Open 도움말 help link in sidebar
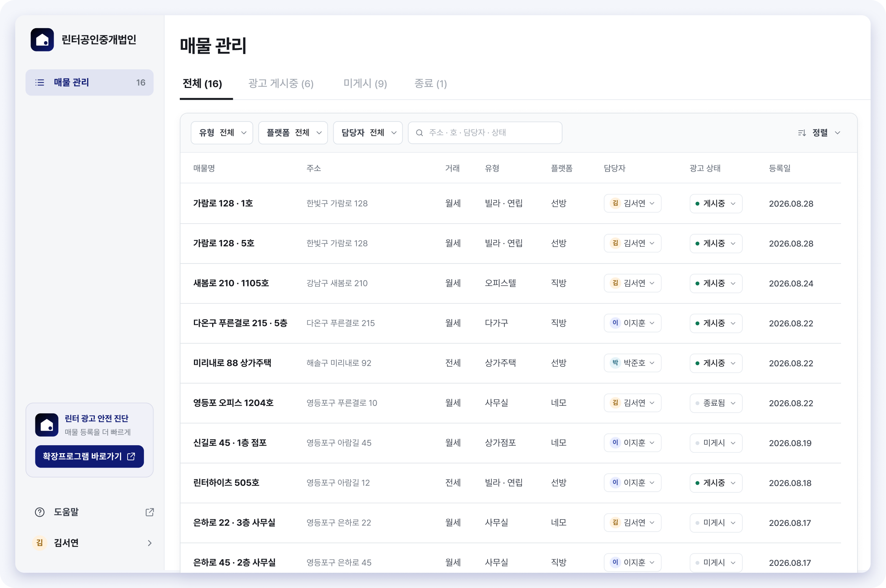The image size is (886, 588). pyautogui.click(x=94, y=512)
